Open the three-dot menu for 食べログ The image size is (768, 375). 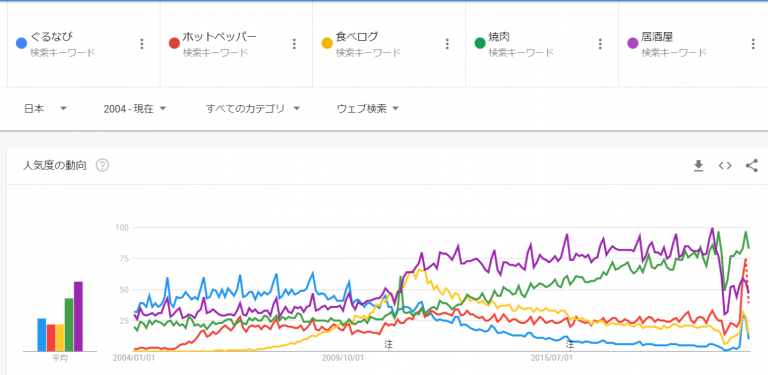click(x=447, y=44)
